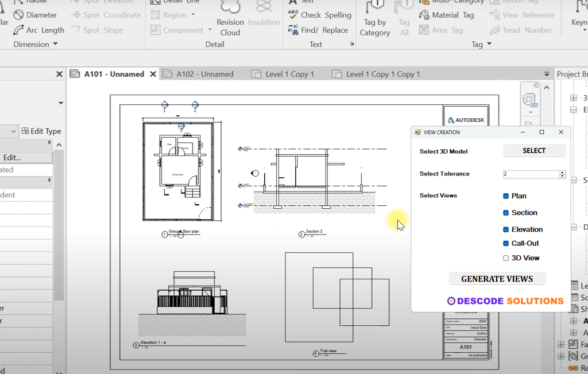Image resolution: width=588 pixels, height=374 pixels.
Task: Click the navigation bar up arrow
Action: (547, 88)
